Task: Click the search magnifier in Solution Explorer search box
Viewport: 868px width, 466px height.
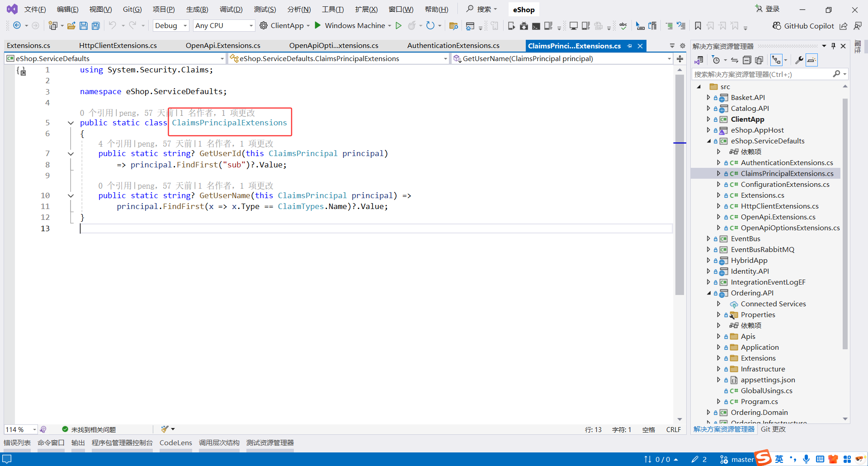Action: (x=837, y=74)
